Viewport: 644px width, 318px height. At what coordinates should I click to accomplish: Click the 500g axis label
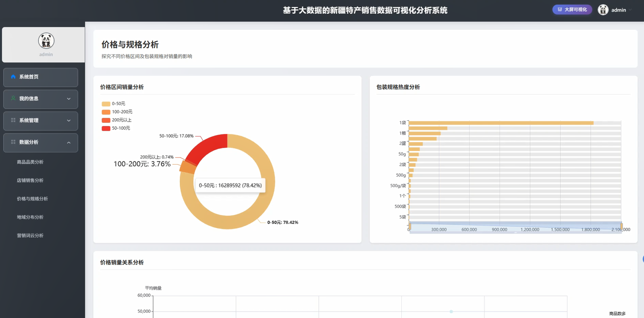pyautogui.click(x=401, y=175)
